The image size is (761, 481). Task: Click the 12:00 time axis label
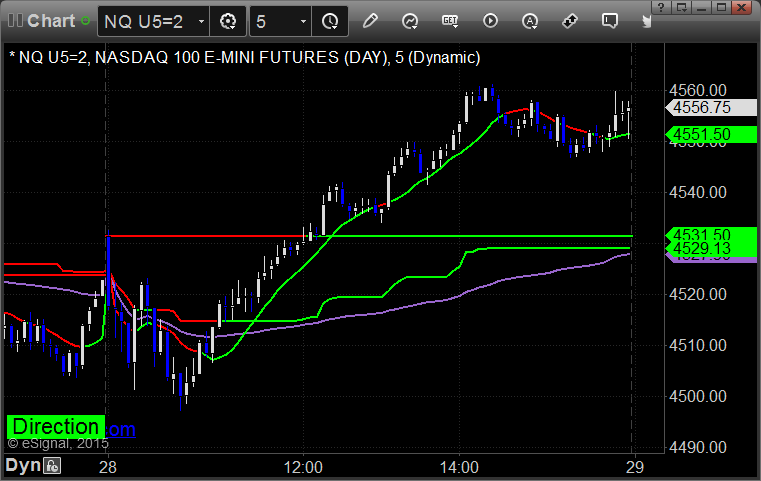pos(303,467)
